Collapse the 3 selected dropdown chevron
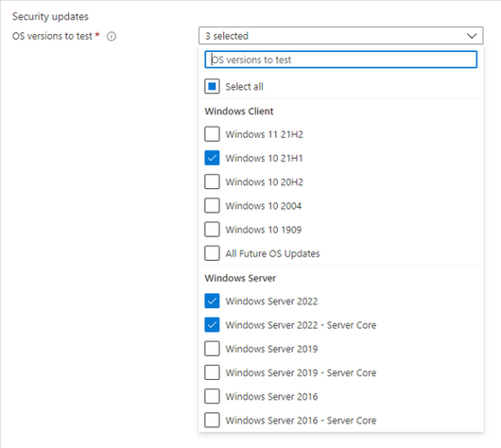The image size is (501, 448). (x=472, y=36)
